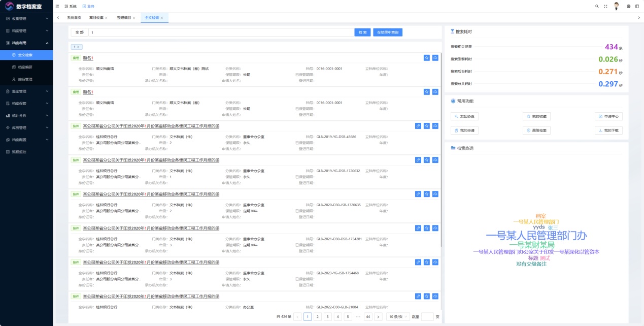Expand the 档案配置 sidebar menu
The height and width of the screenshot is (326, 644).
(26, 140)
